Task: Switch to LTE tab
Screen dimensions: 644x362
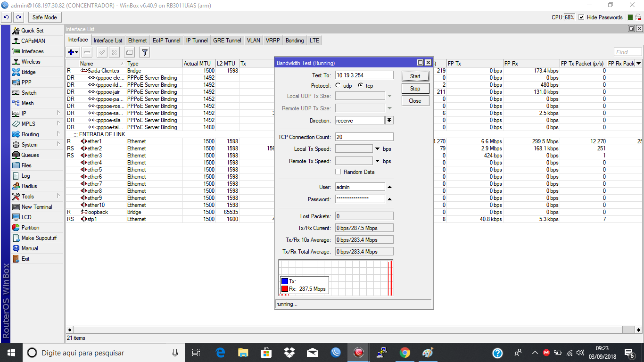Action: click(x=314, y=41)
